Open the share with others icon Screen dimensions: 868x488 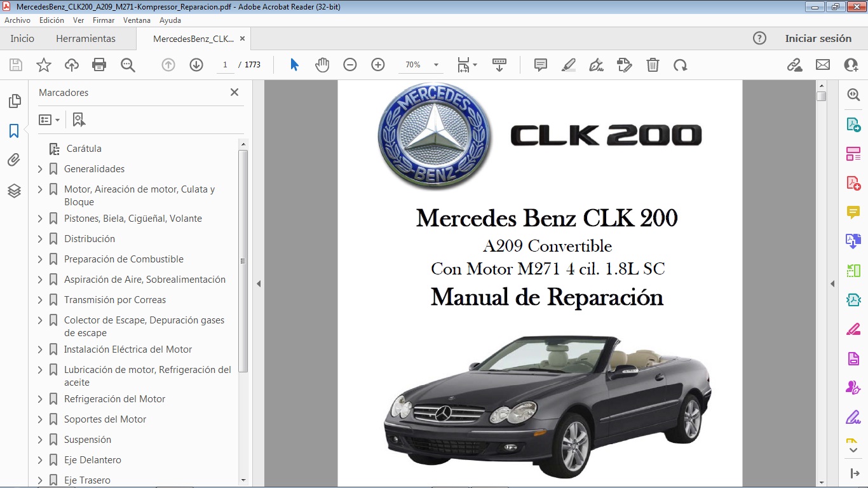[x=851, y=65]
